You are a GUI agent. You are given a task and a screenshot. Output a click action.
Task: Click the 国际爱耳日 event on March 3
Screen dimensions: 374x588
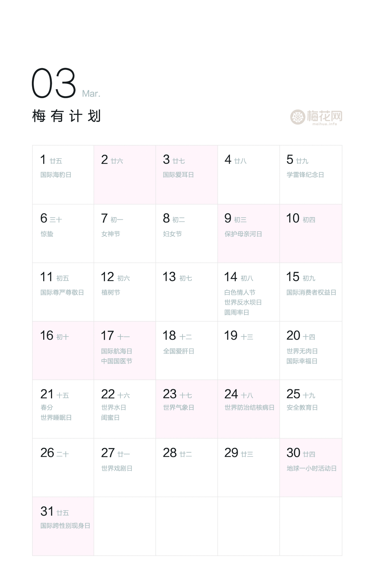click(x=178, y=175)
